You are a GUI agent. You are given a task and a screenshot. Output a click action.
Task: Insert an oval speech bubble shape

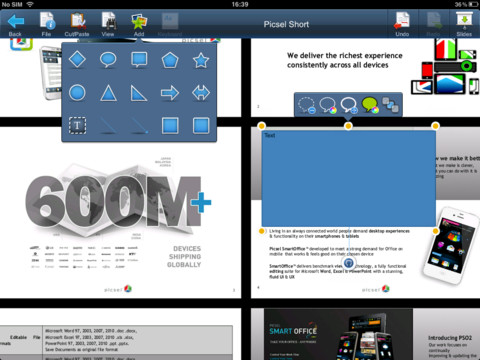108,60
